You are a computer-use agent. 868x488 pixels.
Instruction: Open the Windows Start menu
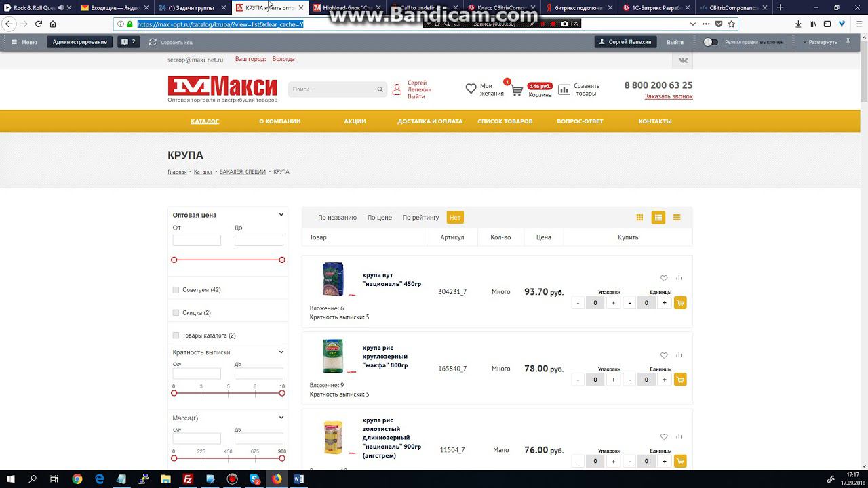click(11, 479)
